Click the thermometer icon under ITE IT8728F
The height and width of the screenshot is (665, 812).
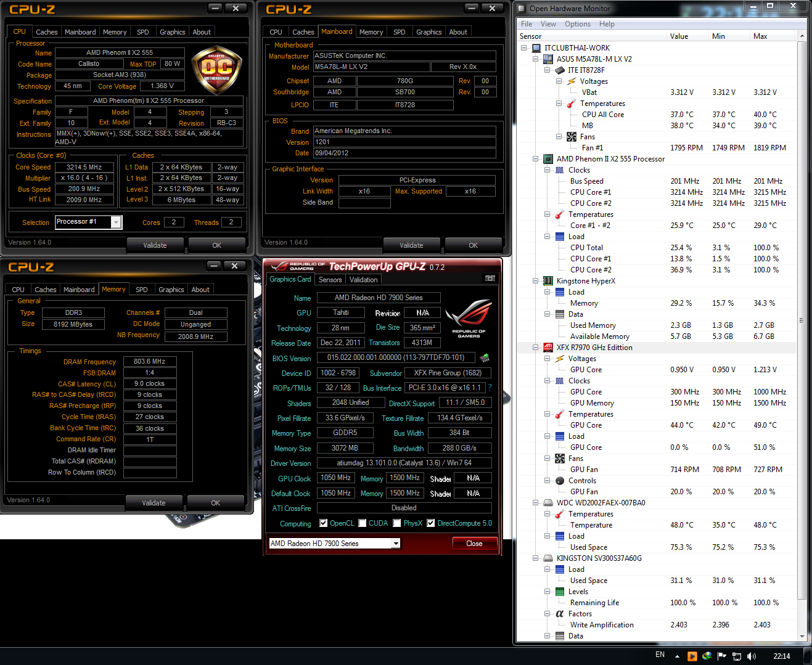[572, 104]
